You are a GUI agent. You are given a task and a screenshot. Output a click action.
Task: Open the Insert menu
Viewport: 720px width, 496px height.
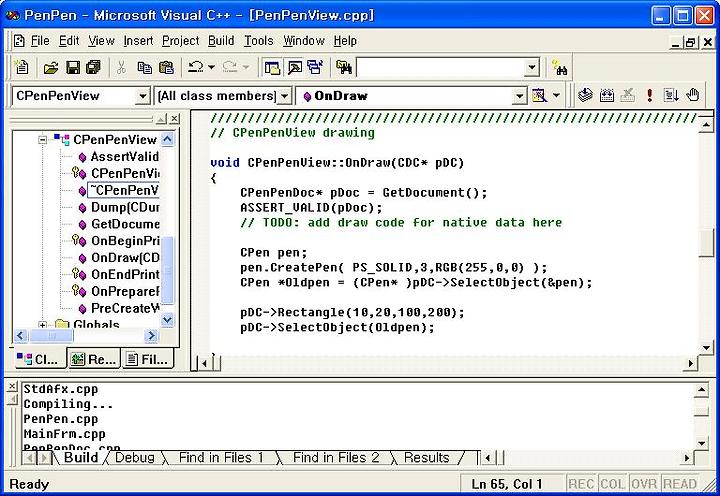click(x=138, y=41)
